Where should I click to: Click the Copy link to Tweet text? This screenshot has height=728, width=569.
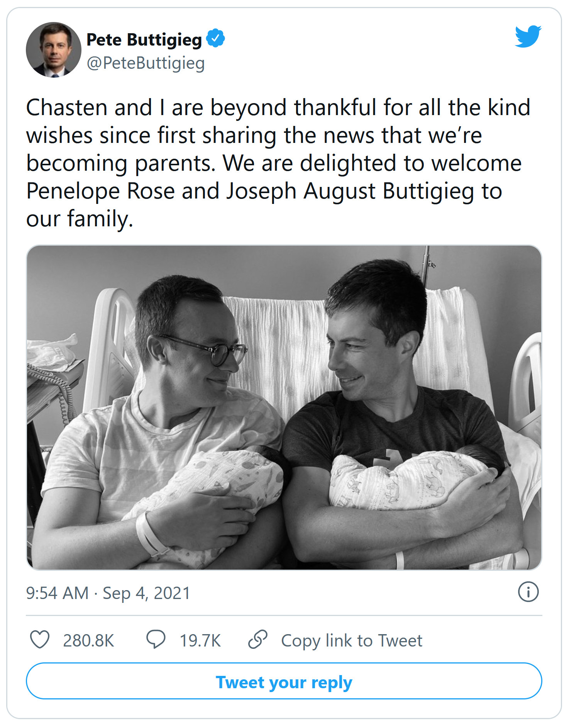coord(352,640)
